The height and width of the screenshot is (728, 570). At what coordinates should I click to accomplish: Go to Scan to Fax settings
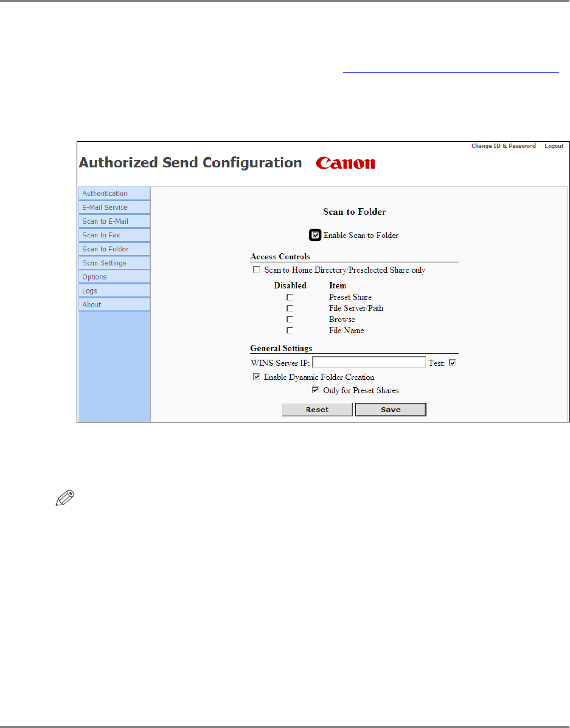tap(114, 236)
